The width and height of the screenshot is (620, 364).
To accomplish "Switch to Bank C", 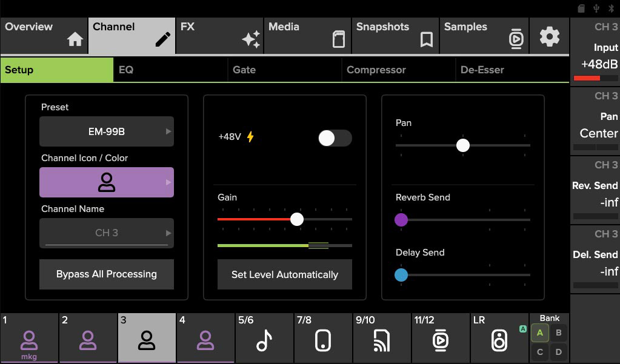I will click(539, 351).
